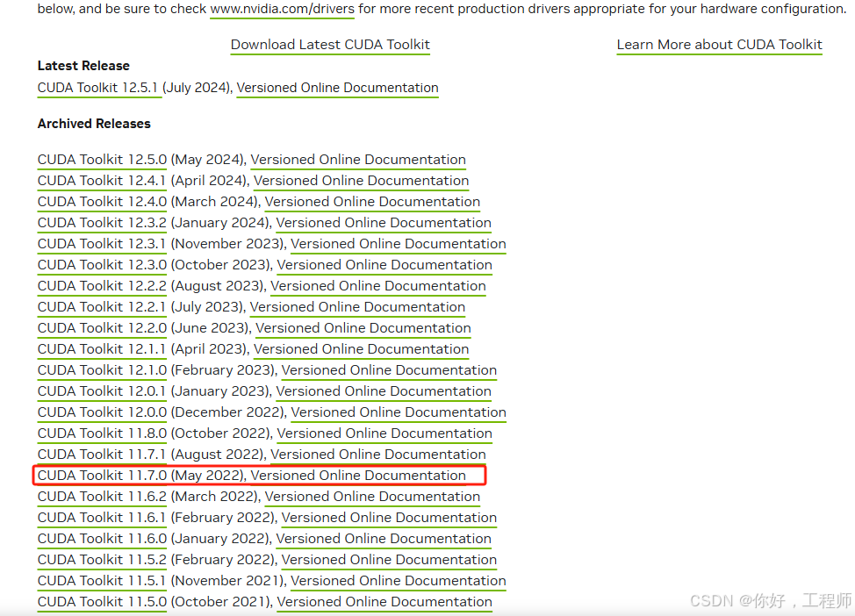Open documentation for 12.2.1 (July 2023)
The width and height of the screenshot is (855, 616).
(x=357, y=307)
